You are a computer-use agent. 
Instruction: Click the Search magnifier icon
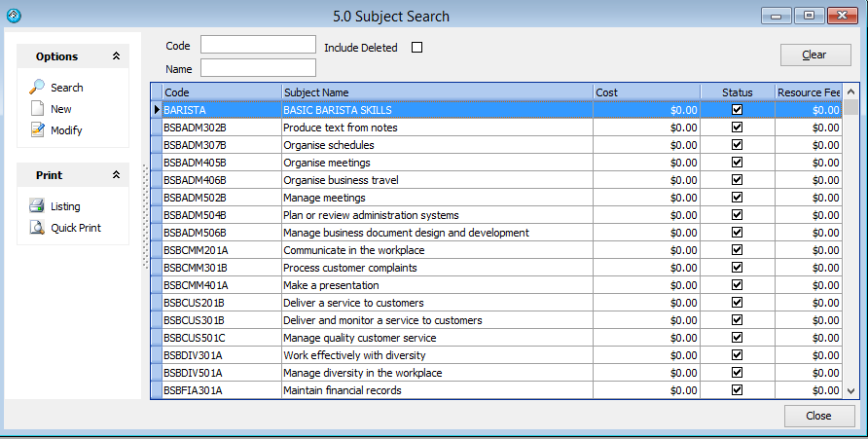37,88
